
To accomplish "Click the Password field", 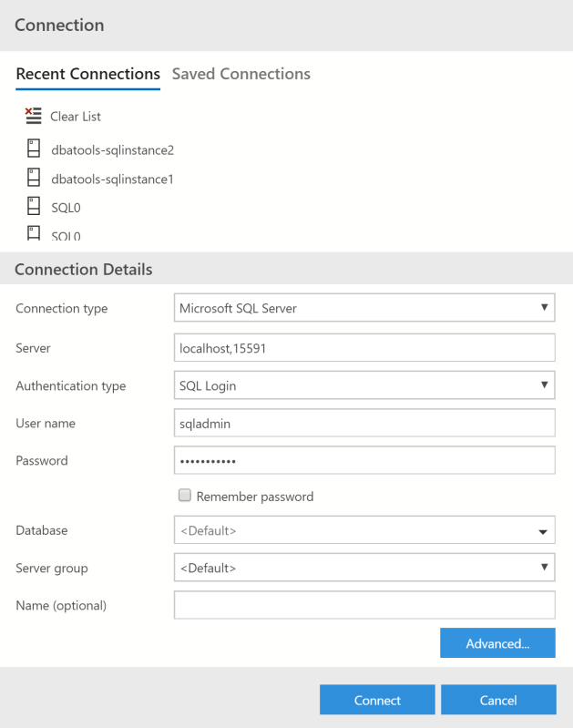I will (363, 460).
